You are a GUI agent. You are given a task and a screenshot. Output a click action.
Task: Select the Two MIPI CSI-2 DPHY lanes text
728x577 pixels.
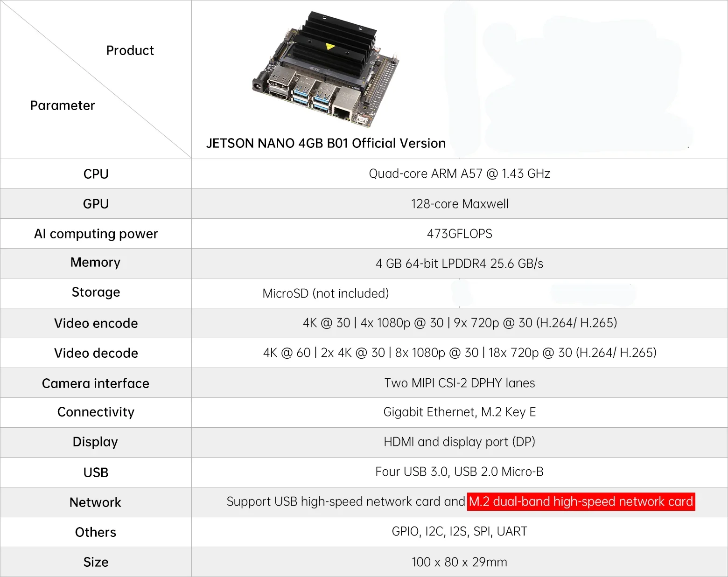click(459, 383)
